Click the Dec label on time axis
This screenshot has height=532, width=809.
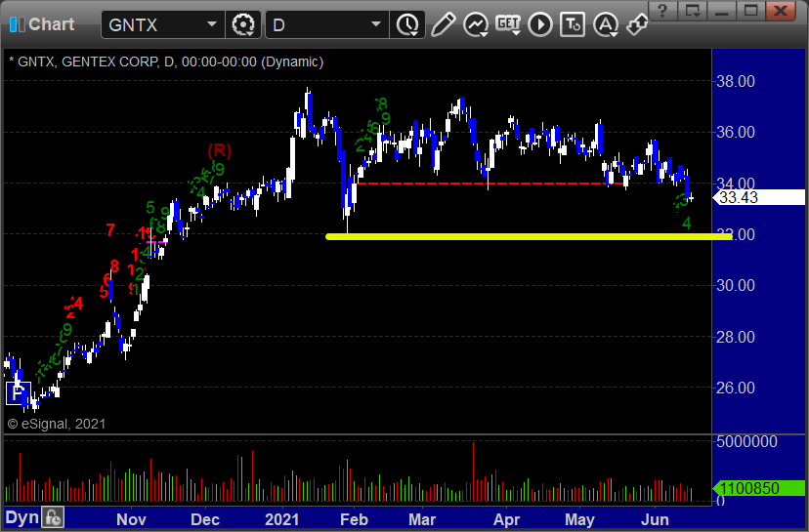(205, 519)
